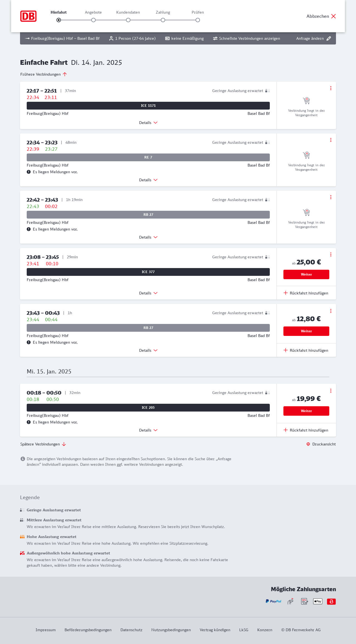The width and height of the screenshot is (356, 644).
Task: Click the Apple Pay payment icon
Action: (x=318, y=601)
